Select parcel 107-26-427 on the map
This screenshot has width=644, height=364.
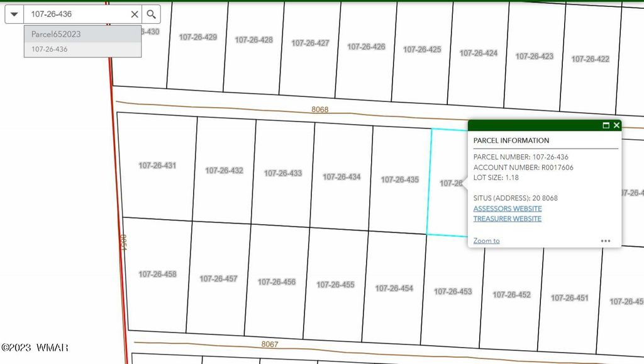pyautogui.click(x=310, y=43)
